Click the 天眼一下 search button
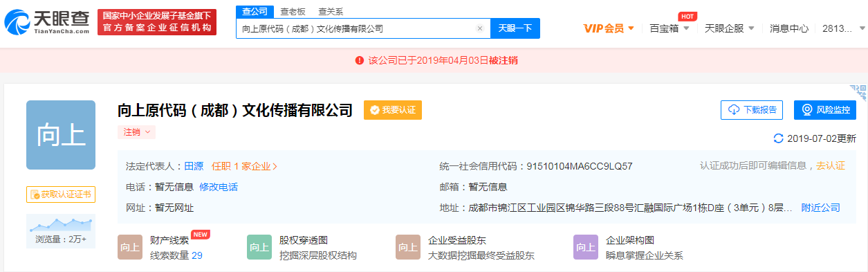 [x=515, y=28]
